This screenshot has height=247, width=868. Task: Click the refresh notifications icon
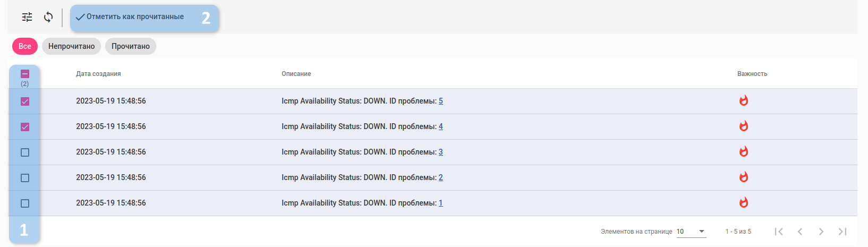[48, 17]
